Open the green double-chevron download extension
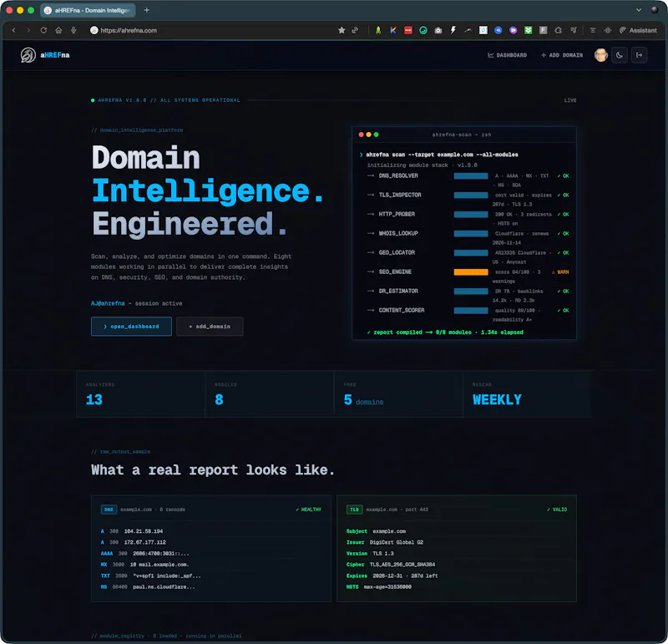 [529, 30]
